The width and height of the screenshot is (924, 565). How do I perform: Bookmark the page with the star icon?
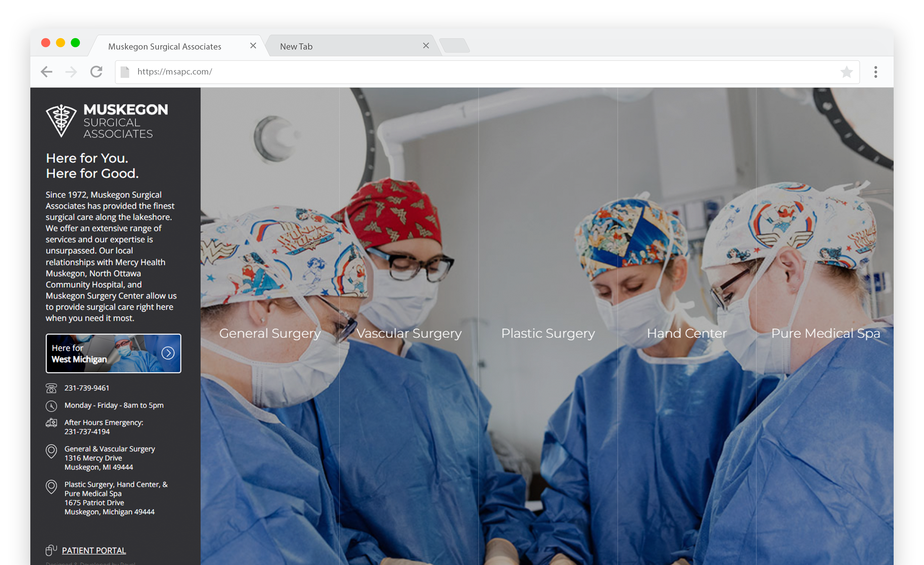click(846, 71)
